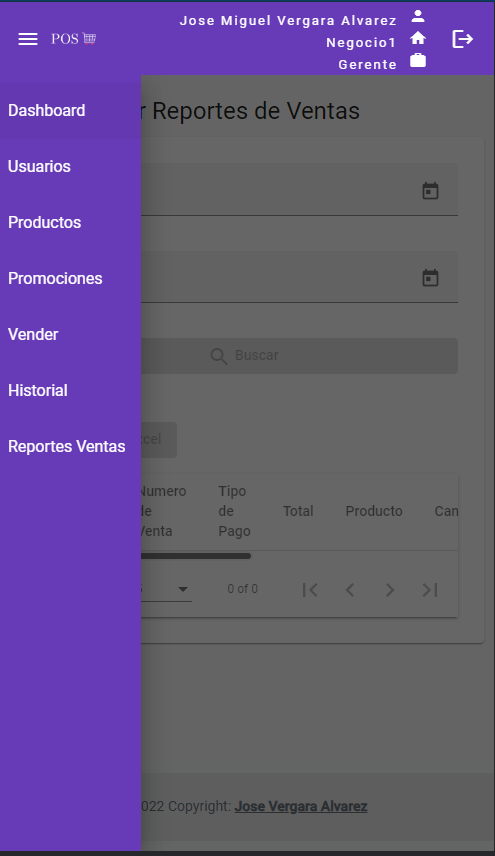The height and width of the screenshot is (856, 495).
Task: Go to last page of table
Action: 430,590
